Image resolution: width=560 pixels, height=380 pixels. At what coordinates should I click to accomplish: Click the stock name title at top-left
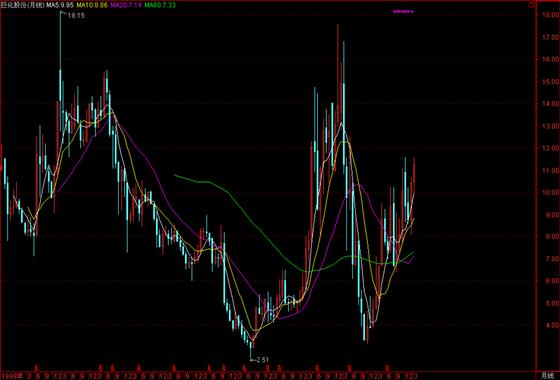(22, 5)
